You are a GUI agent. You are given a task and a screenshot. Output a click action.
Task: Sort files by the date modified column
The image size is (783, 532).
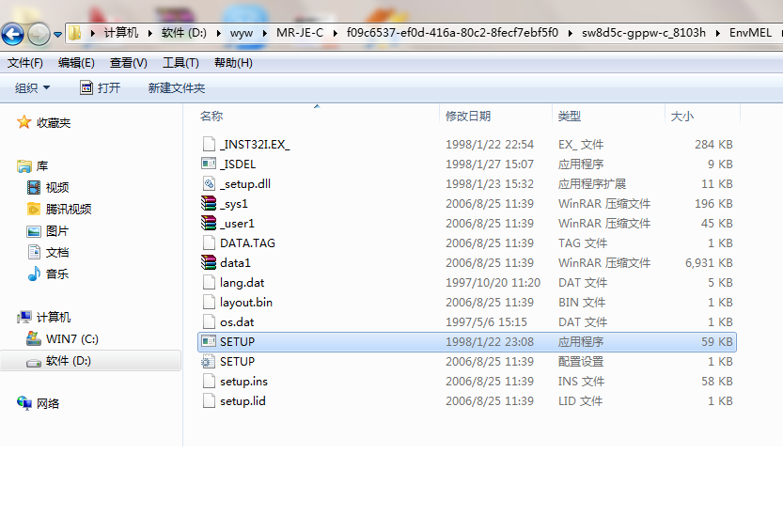(x=467, y=117)
